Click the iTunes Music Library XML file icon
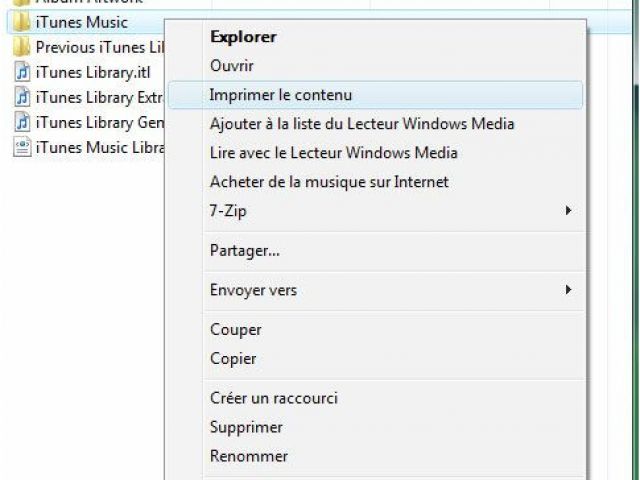 (x=21, y=147)
